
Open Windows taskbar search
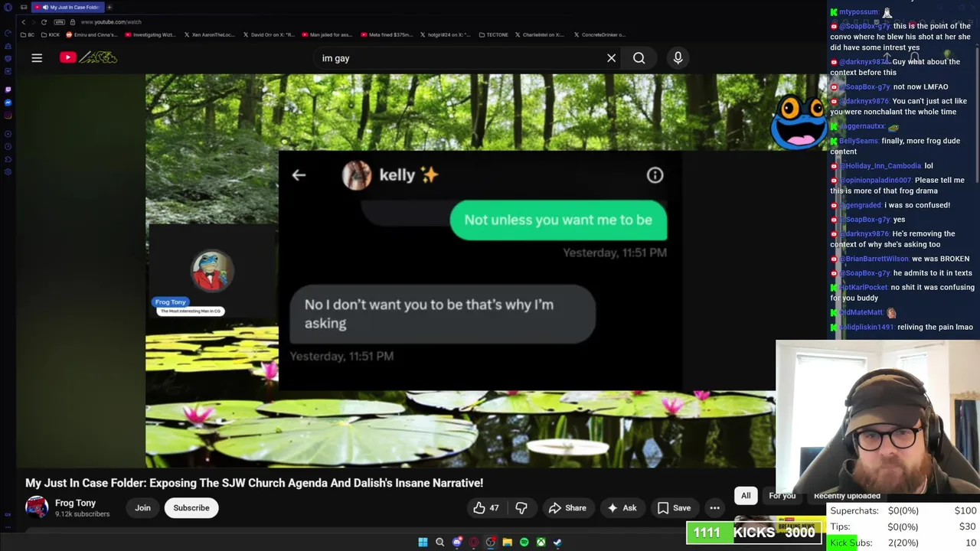[x=439, y=542]
